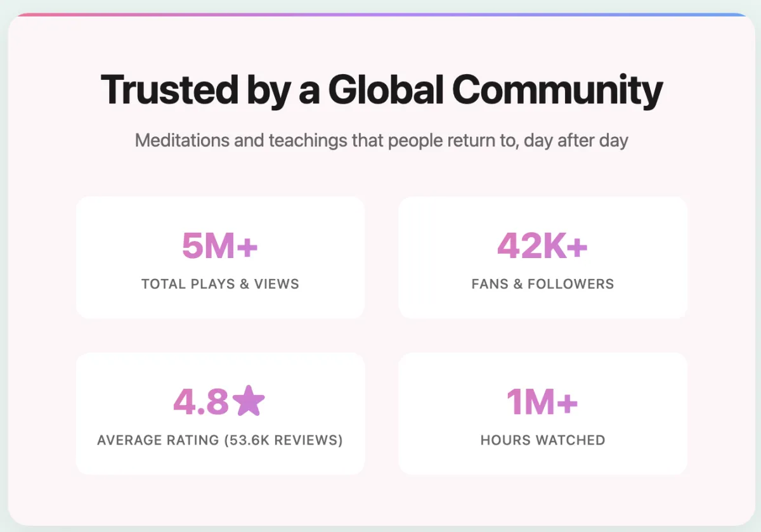Click the 4.8 rating number
The width and height of the screenshot is (761, 532).
click(x=200, y=402)
